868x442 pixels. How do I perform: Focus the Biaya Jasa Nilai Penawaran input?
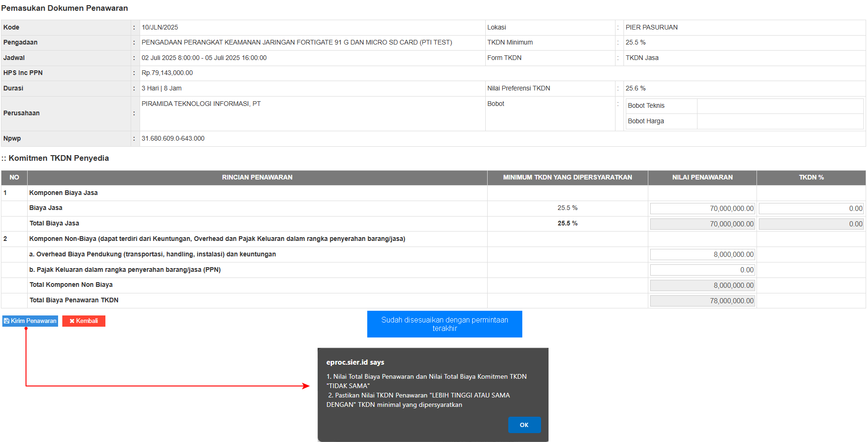(x=702, y=209)
